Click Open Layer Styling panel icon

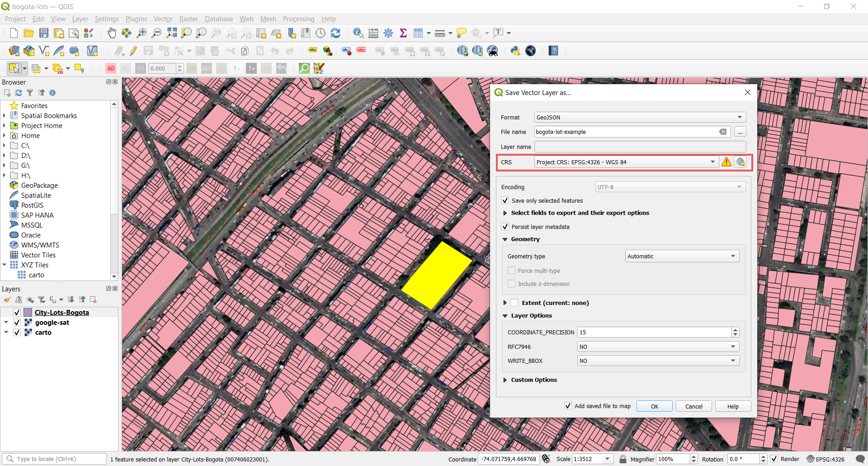[7, 300]
